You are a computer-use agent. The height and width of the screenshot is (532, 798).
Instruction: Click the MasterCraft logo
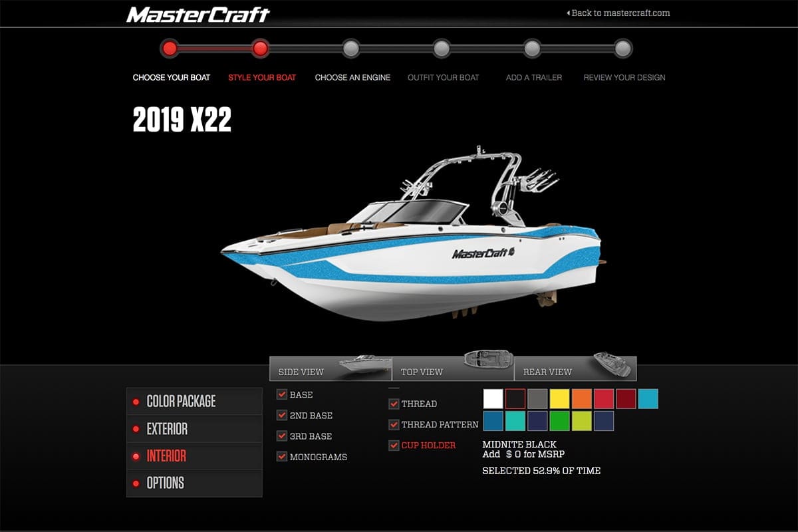198,14
